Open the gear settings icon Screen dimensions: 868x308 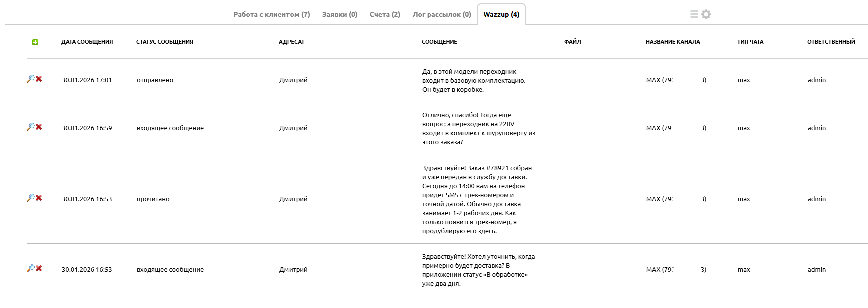tap(706, 14)
